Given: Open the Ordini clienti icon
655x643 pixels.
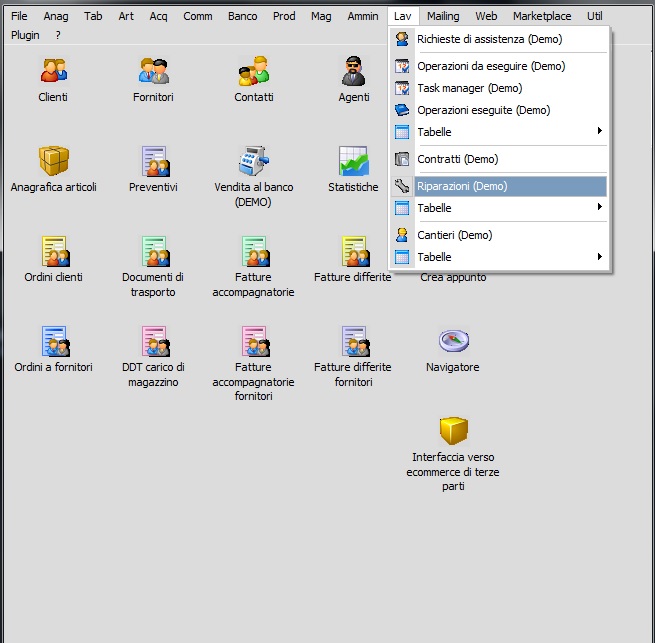Looking at the screenshot, I should coord(55,251).
